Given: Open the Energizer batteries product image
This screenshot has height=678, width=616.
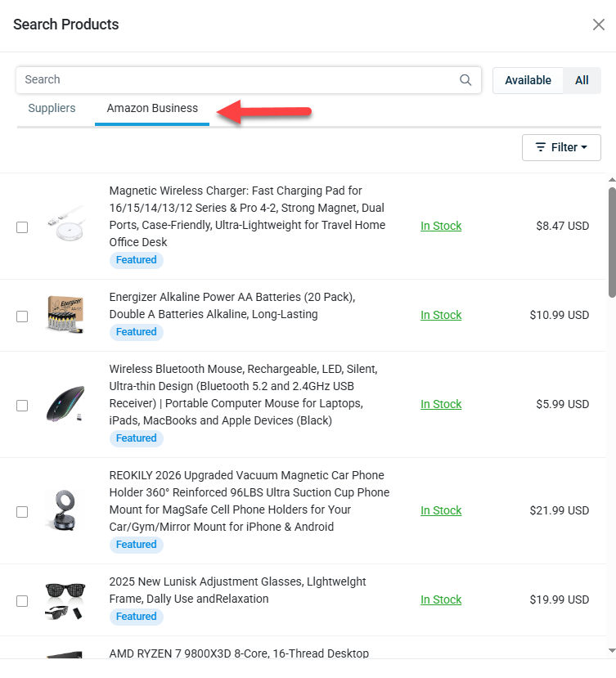Looking at the screenshot, I should (x=65, y=314).
